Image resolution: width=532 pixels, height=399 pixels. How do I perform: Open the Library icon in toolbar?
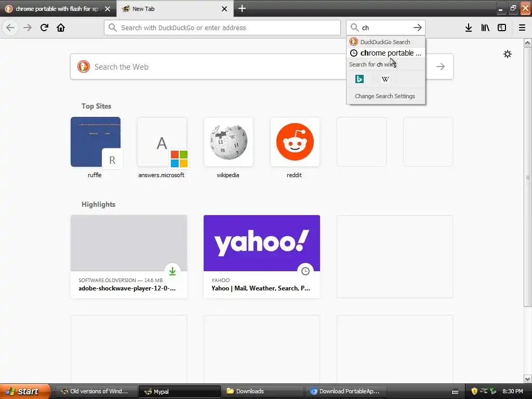485,28
